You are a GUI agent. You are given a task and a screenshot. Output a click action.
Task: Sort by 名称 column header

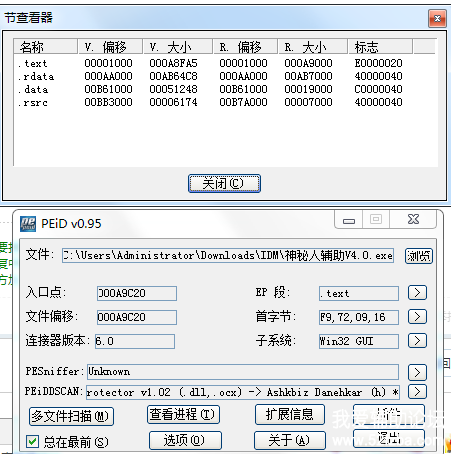[x=45, y=47]
